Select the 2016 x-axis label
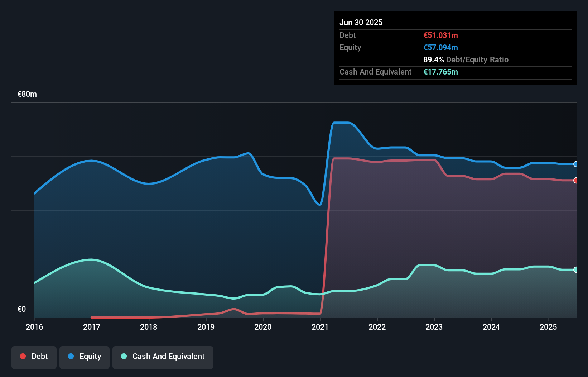The height and width of the screenshot is (377, 588). click(34, 327)
